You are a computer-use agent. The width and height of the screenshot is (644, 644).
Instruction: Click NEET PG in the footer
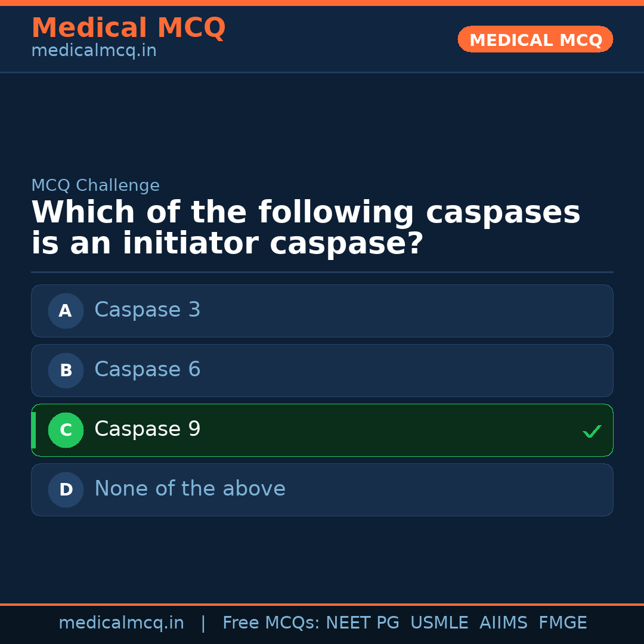pos(362,623)
